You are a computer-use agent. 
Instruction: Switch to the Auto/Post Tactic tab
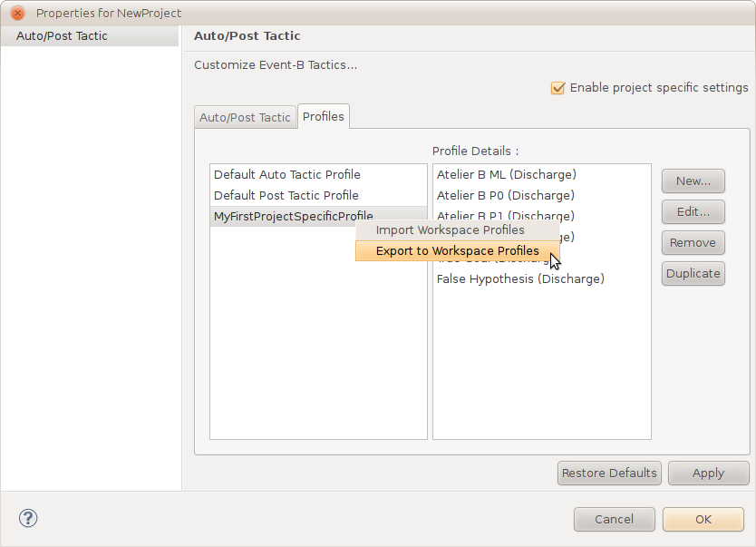point(245,117)
